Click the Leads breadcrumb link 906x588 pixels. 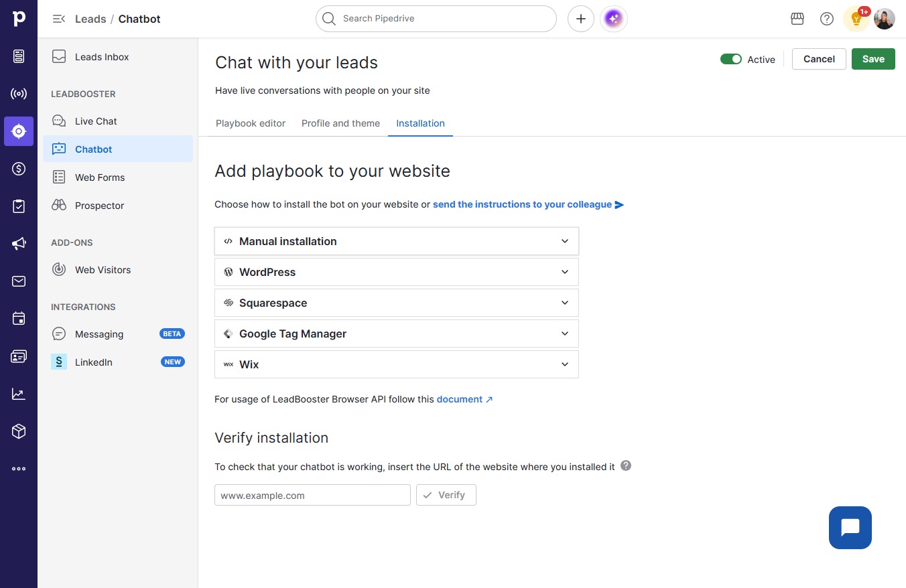(x=90, y=19)
